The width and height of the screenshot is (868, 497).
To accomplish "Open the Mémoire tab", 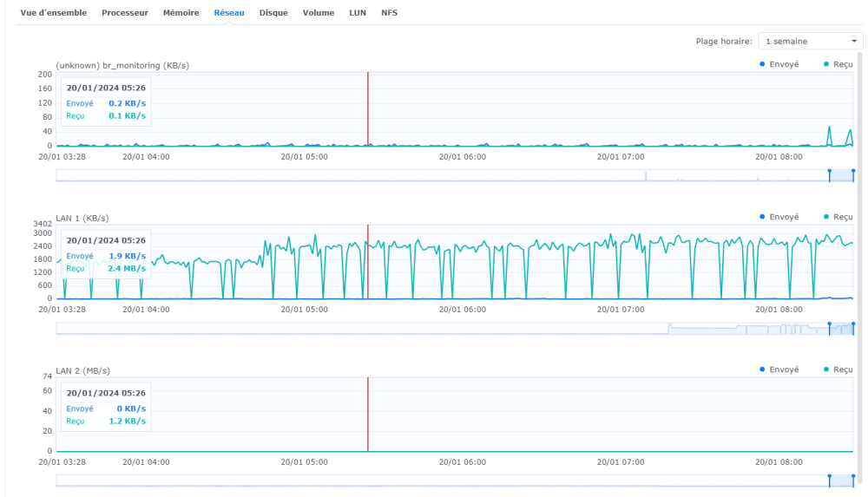I will 181,13.
